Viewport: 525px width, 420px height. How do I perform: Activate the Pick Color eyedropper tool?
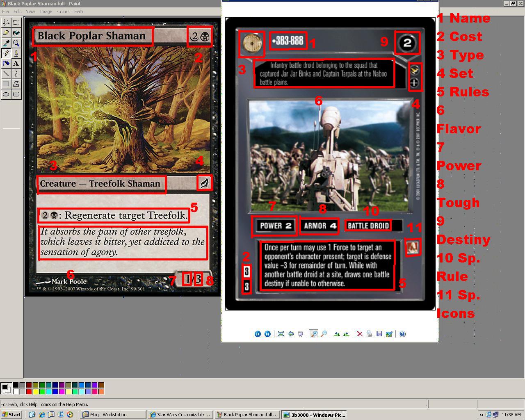pyautogui.click(x=6, y=43)
